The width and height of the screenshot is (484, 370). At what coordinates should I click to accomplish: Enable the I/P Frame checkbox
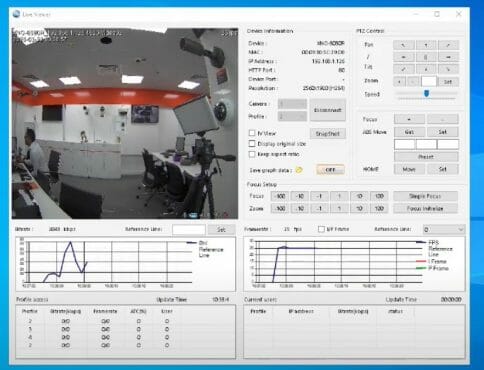321,229
